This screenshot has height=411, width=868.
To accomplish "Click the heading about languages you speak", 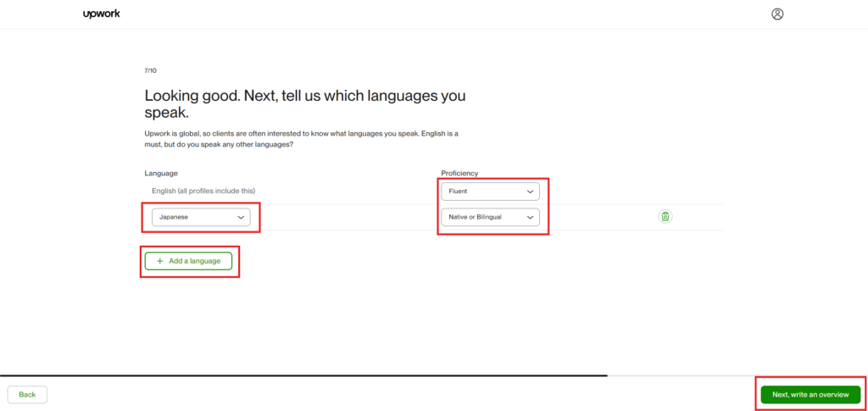I will 304,103.
